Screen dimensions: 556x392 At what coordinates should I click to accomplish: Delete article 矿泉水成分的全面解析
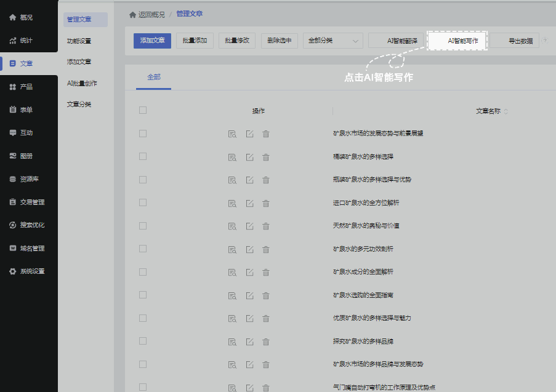point(266,273)
